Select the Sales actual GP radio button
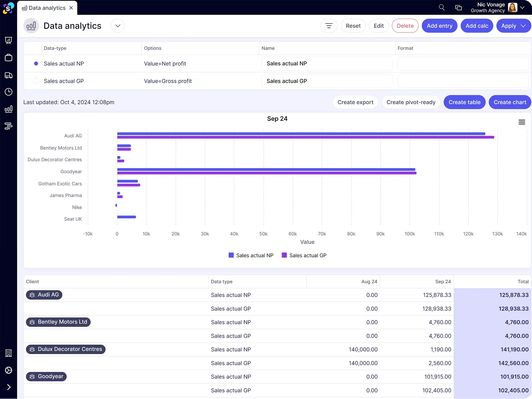 pyautogui.click(x=36, y=81)
